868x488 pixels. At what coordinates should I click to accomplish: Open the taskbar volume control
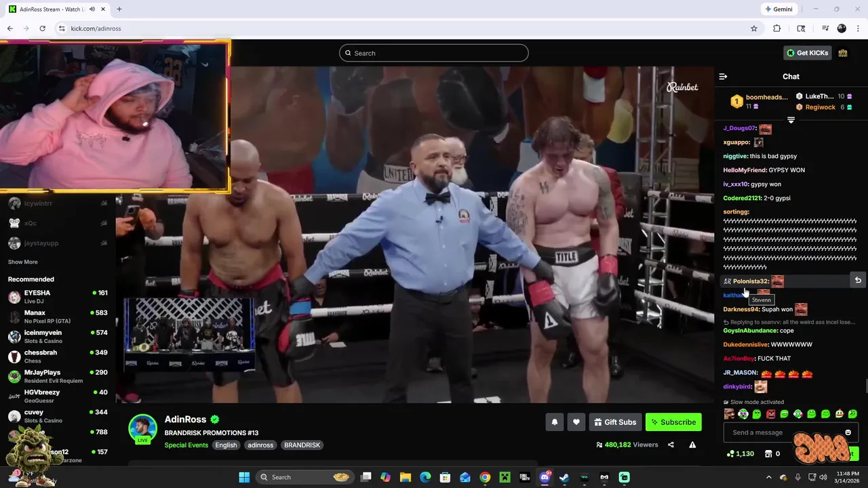pos(823,477)
